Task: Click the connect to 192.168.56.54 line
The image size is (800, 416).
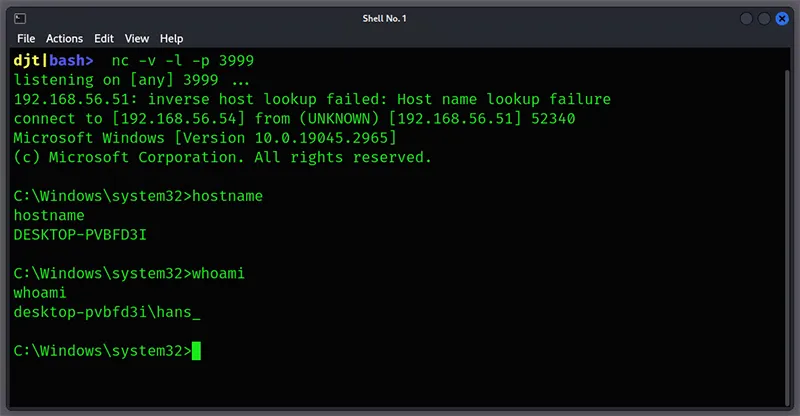Action: click(x=294, y=118)
